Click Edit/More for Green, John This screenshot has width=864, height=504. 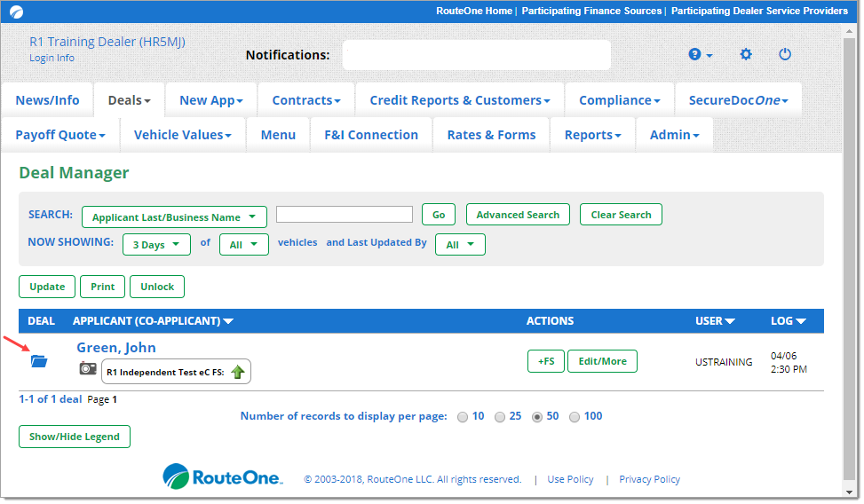tap(602, 361)
